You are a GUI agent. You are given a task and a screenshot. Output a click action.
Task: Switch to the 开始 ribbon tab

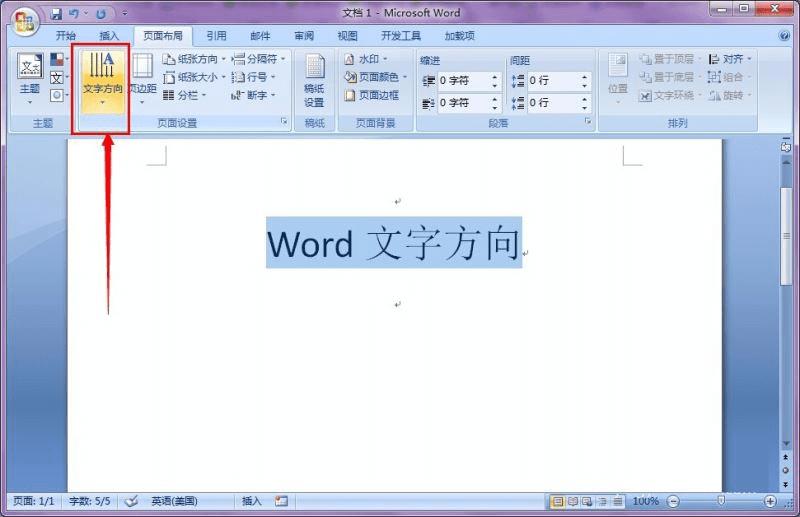pos(65,36)
